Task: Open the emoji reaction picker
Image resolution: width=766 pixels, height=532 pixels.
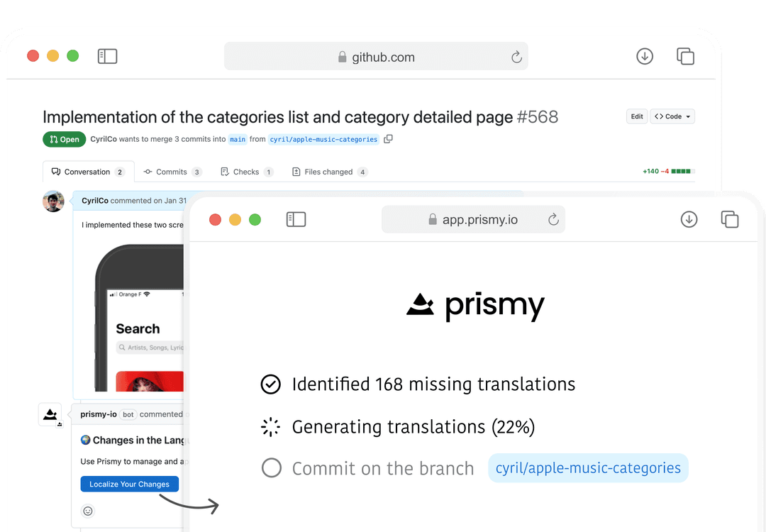Action: [x=87, y=511]
